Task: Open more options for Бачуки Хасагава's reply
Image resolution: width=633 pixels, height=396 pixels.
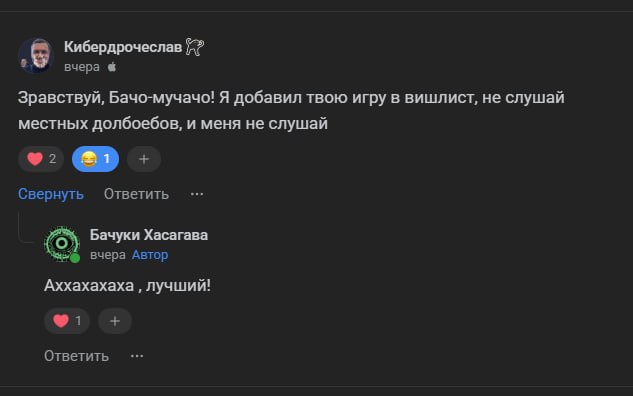Action: pyautogui.click(x=137, y=356)
